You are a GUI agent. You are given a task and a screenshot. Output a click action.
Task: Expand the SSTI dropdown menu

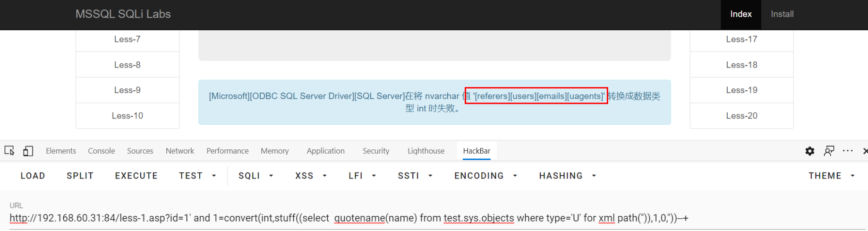(416, 176)
